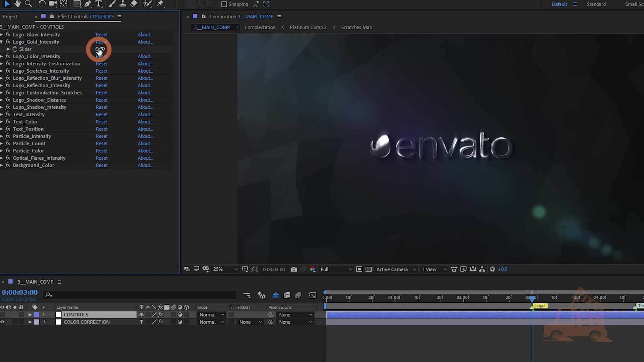The width and height of the screenshot is (644, 362).
Task: Open composition mini-flowchart in timeline
Action: (x=247, y=295)
